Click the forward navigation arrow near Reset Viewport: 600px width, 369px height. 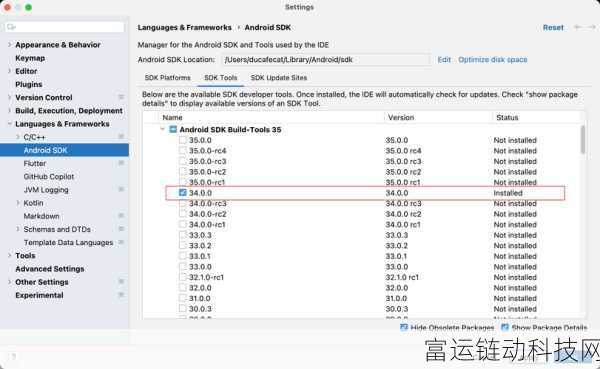pyautogui.click(x=592, y=27)
